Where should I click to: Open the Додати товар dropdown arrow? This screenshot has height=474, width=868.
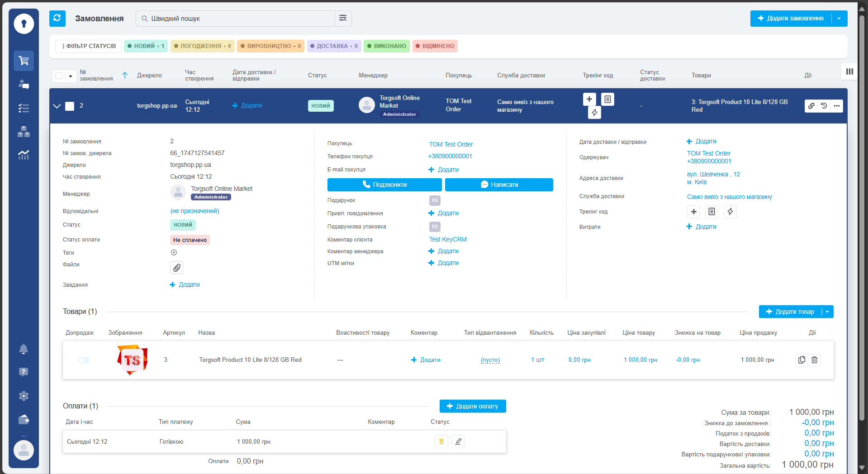(x=828, y=312)
